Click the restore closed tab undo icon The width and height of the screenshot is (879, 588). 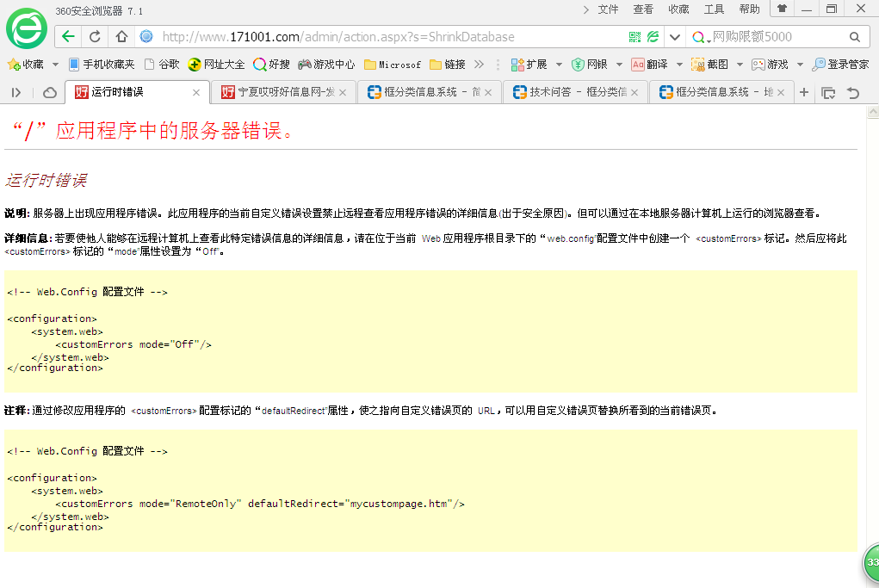point(853,93)
